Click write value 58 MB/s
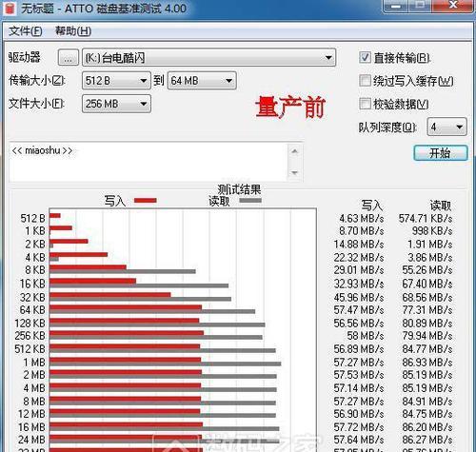476x452 pixels. click(366, 336)
